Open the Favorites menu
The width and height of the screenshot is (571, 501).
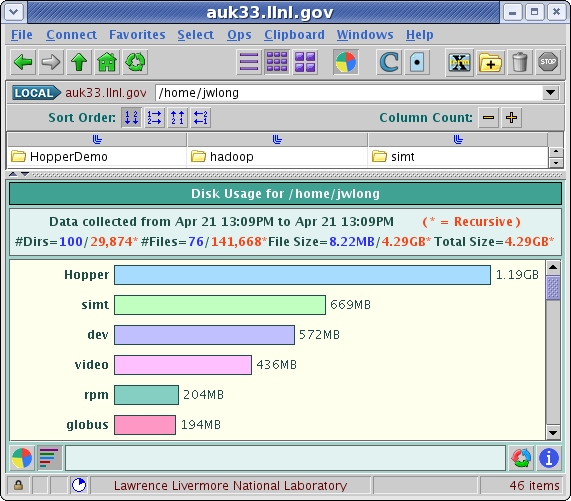click(137, 35)
